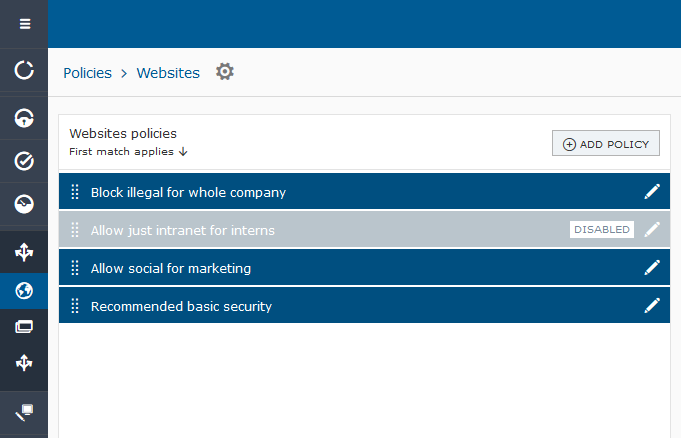Go to Policies in the breadcrumb
The height and width of the screenshot is (438, 681).
87,73
